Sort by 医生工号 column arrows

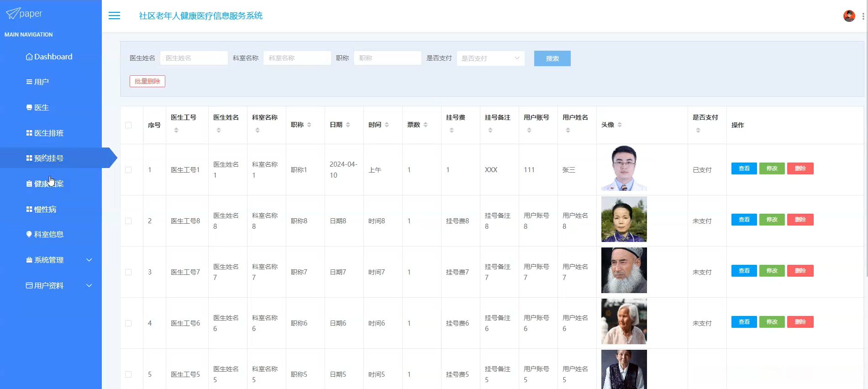(176, 131)
